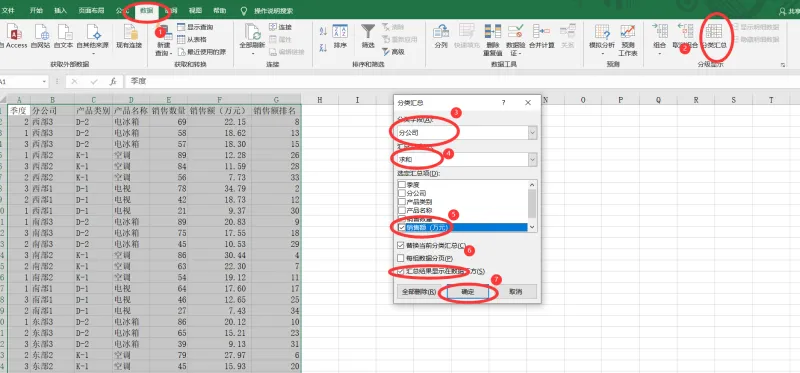
Task: Click the summary list scroll-down arrow
Action: (x=533, y=227)
